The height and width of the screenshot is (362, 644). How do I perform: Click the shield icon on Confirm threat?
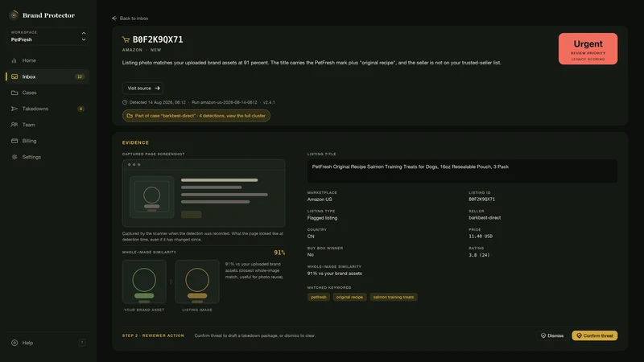click(579, 335)
